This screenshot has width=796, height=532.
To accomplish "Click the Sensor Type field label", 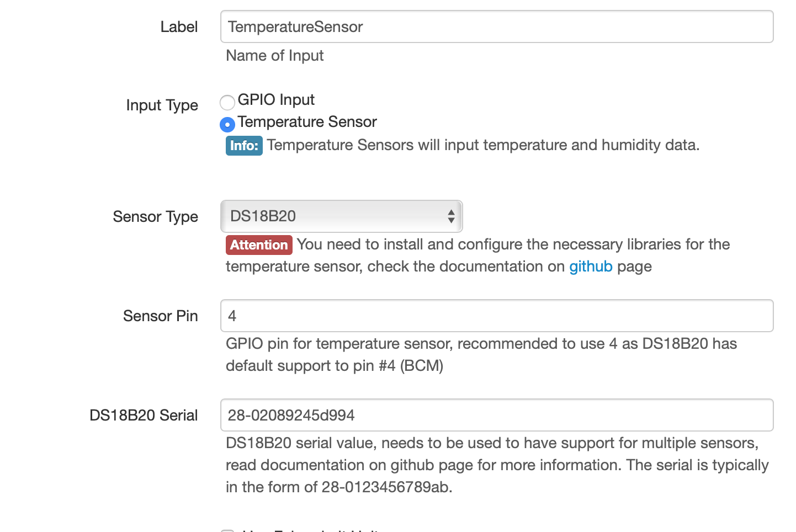I will (155, 217).
